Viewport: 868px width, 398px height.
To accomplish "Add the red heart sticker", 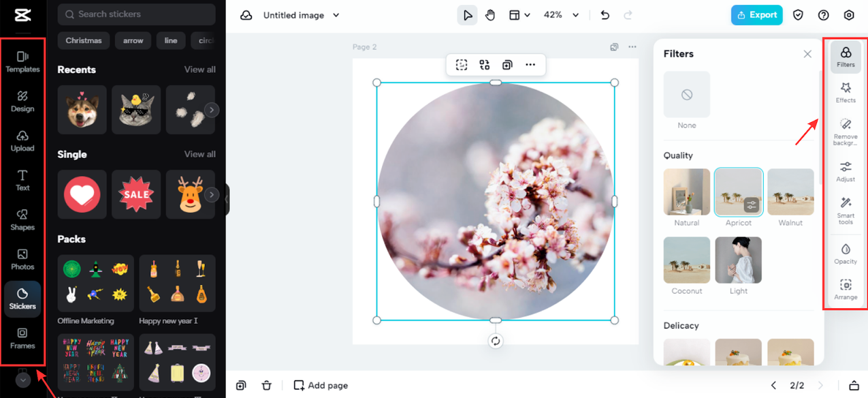I will (x=82, y=194).
